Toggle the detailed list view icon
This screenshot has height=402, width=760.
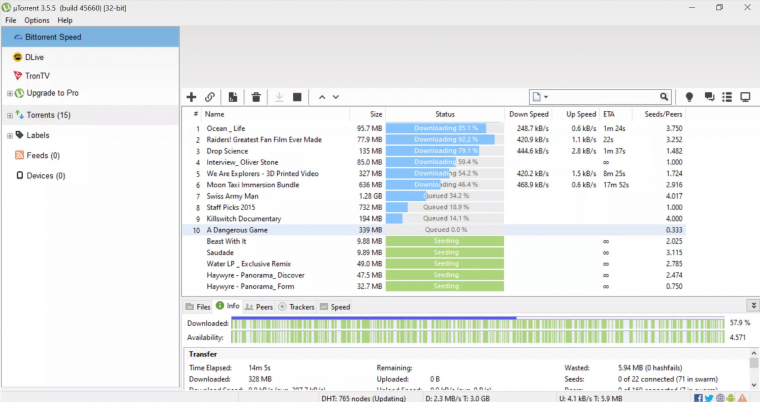pyautogui.click(x=726, y=97)
